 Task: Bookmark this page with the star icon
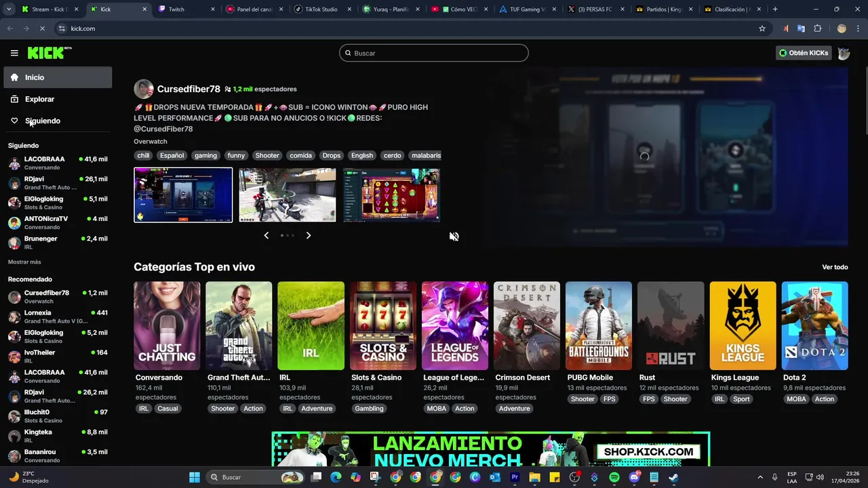pos(762,28)
